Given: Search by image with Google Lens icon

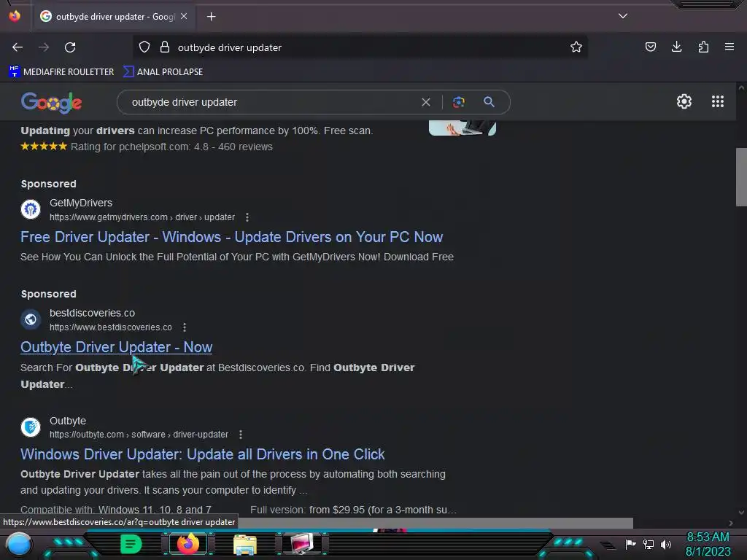Looking at the screenshot, I should pyautogui.click(x=458, y=102).
